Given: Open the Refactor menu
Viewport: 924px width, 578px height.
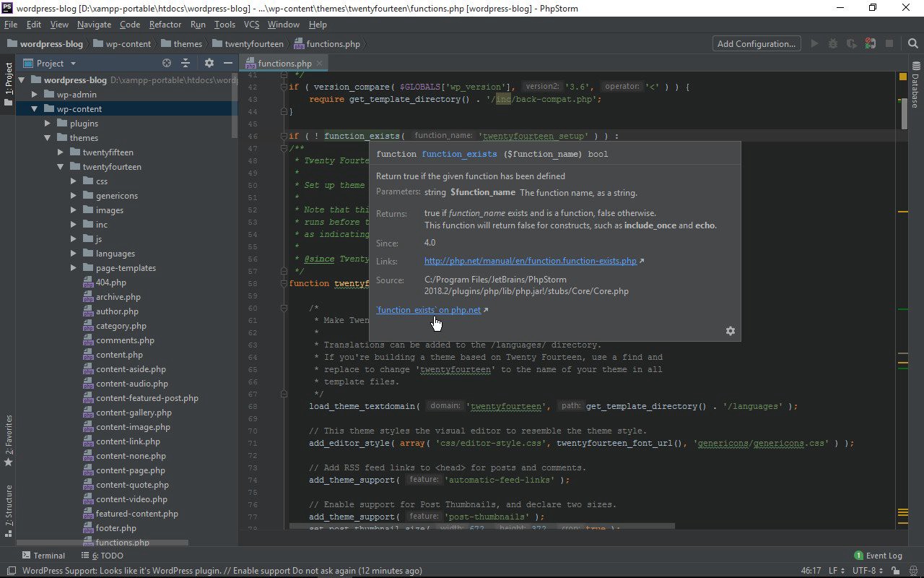Looking at the screenshot, I should (165, 25).
